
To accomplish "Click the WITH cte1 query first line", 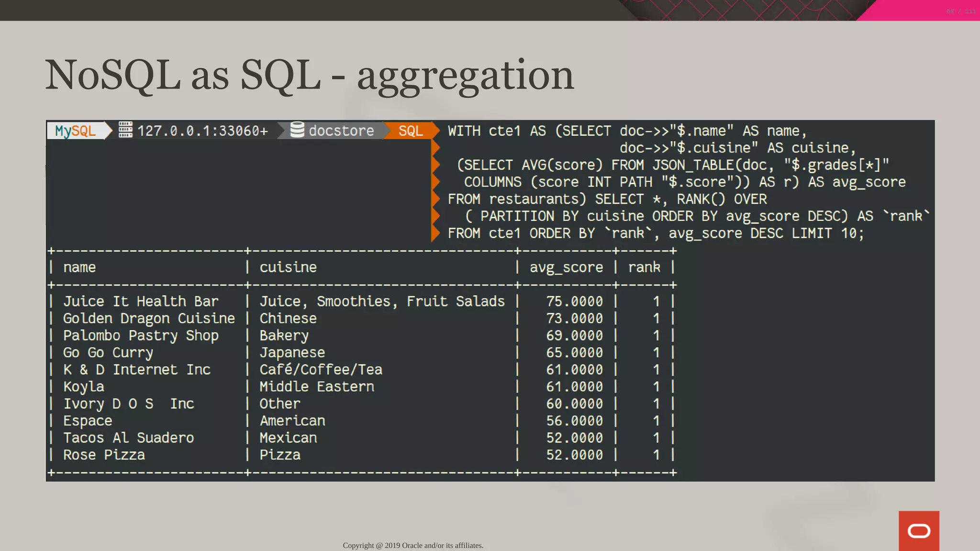I will pyautogui.click(x=627, y=131).
